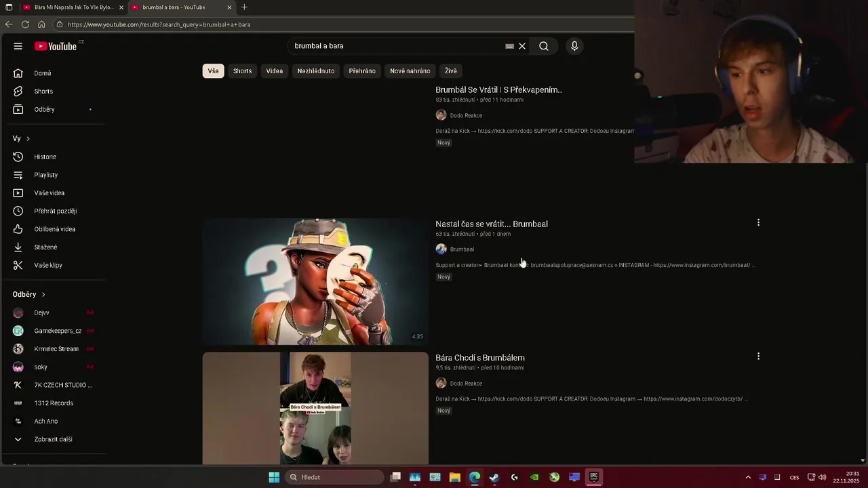Open video title 'Nastal čas se vrátit... Brumbaal'

click(492, 224)
